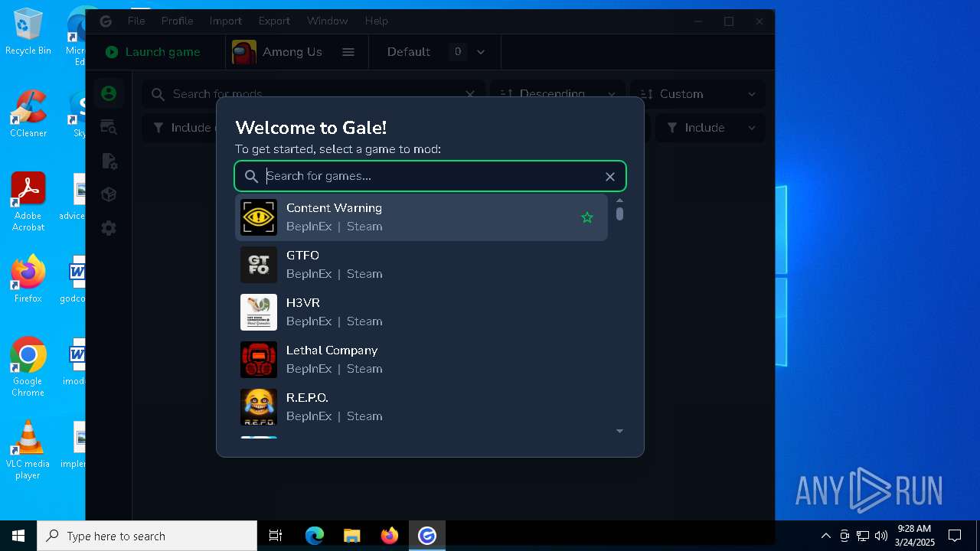Click the game list scrollbar thumb

pos(619,214)
